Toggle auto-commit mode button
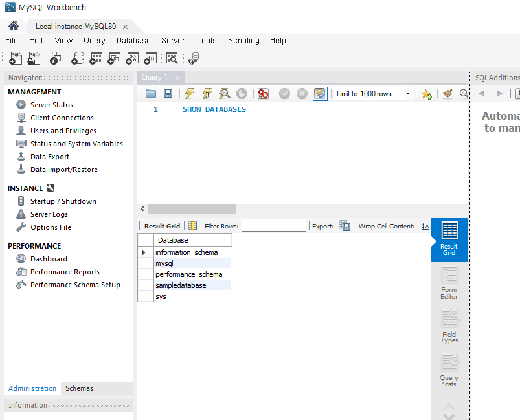Viewport: 520px width, 420px height. click(x=320, y=94)
